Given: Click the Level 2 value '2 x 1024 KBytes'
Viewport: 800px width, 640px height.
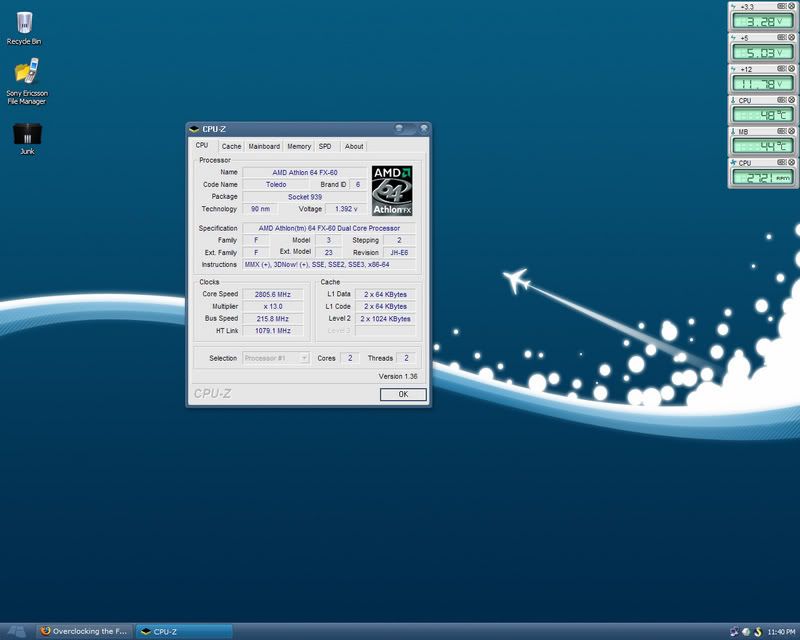Looking at the screenshot, I should 385,319.
